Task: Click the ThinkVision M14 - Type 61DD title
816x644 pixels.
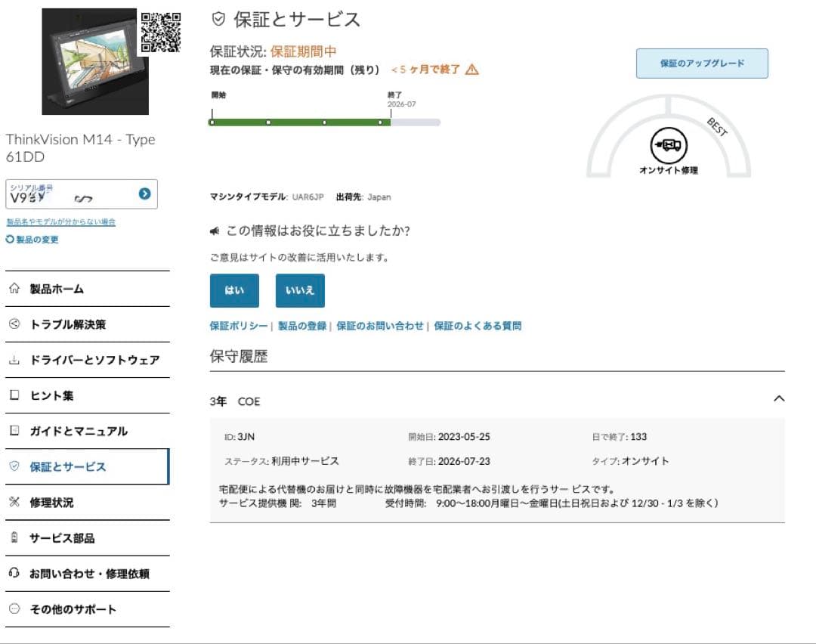Action: [81, 148]
